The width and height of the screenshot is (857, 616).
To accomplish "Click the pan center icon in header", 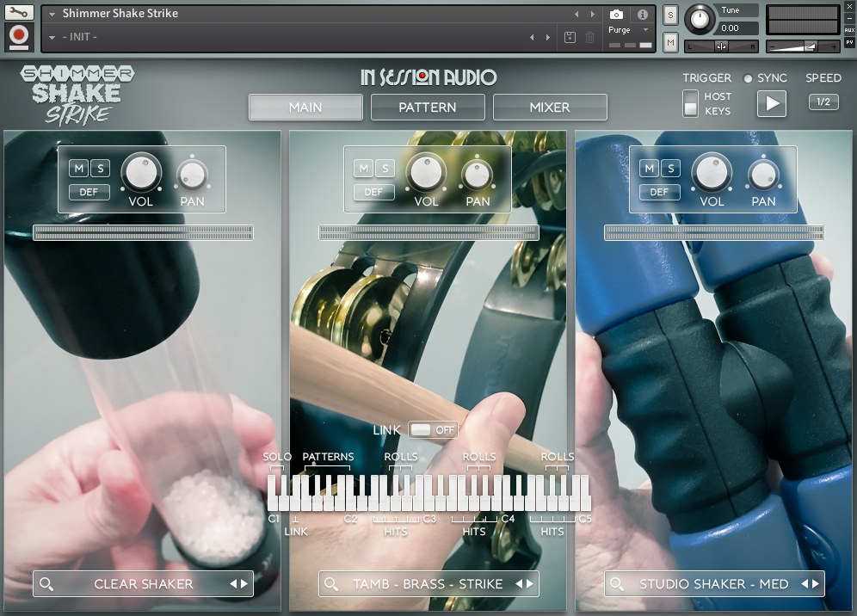I will [x=721, y=47].
